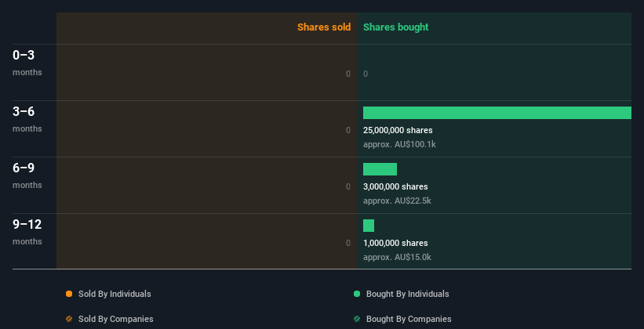Screen dimensions: 644x329
Task: Click the shares sold 0 in 9–12 months
Action: (348, 244)
